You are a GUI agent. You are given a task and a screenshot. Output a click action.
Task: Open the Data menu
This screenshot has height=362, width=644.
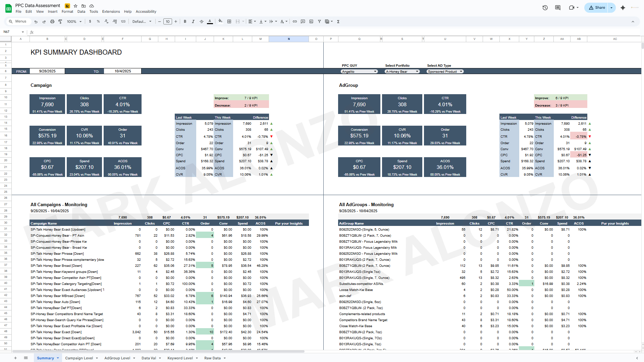click(81, 11)
